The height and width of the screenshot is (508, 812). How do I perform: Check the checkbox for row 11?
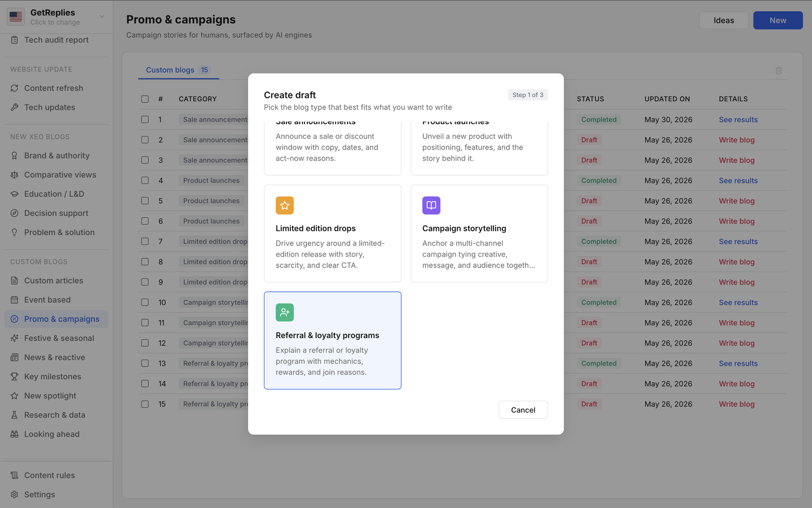click(x=145, y=323)
